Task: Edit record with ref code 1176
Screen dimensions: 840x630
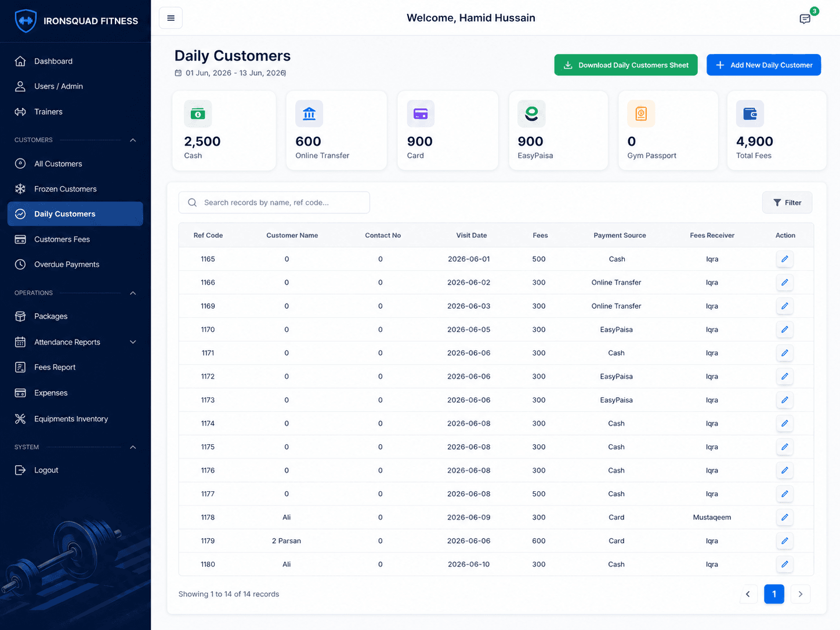Action: click(x=784, y=470)
